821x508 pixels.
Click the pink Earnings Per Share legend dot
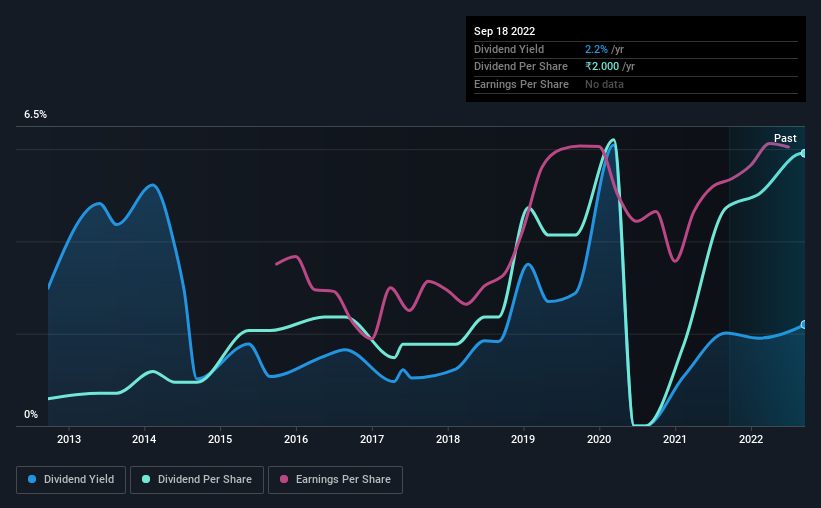284,479
